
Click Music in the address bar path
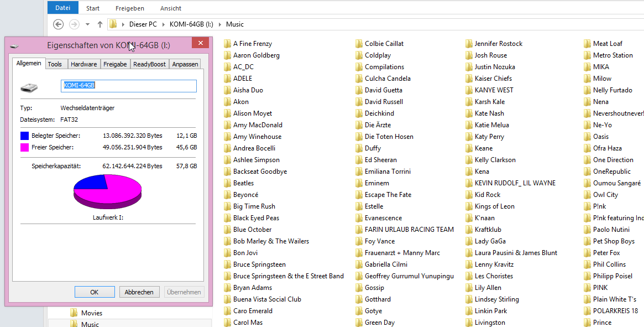pyautogui.click(x=235, y=24)
